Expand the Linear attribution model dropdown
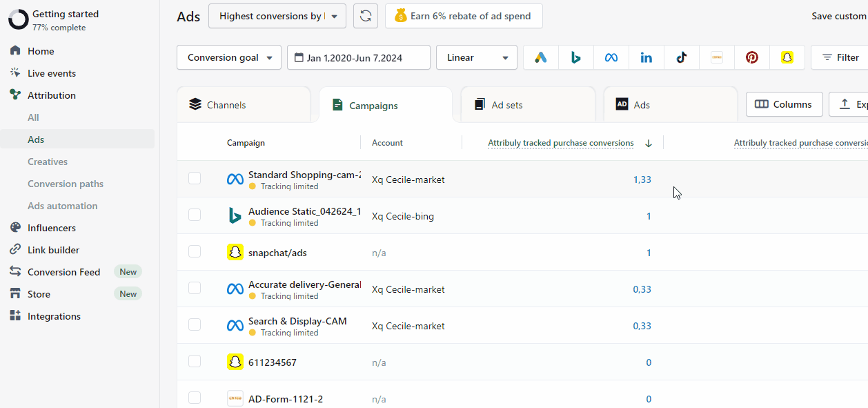Image resolution: width=868 pixels, height=408 pixels. tap(476, 58)
